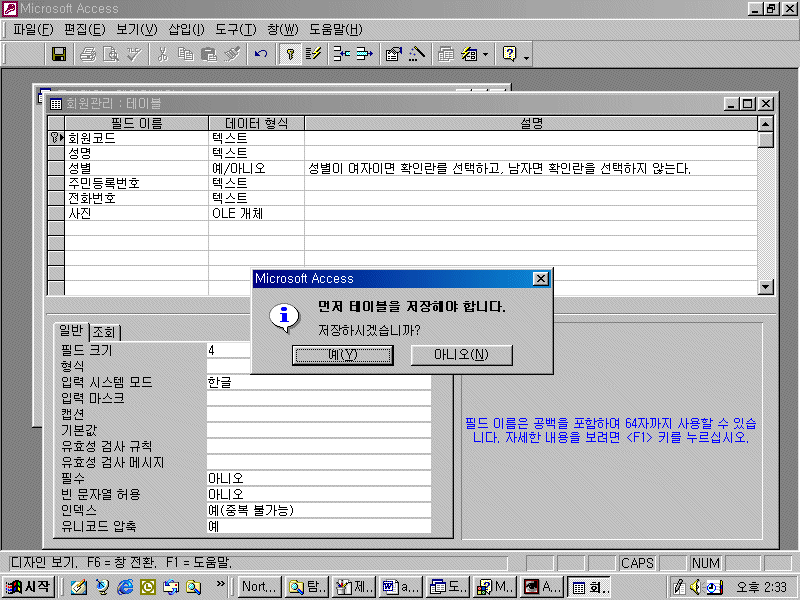This screenshot has height=600, width=800.
Task: Confirm saving with the 예(Y) button
Action: pyautogui.click(x=343, y=355)
